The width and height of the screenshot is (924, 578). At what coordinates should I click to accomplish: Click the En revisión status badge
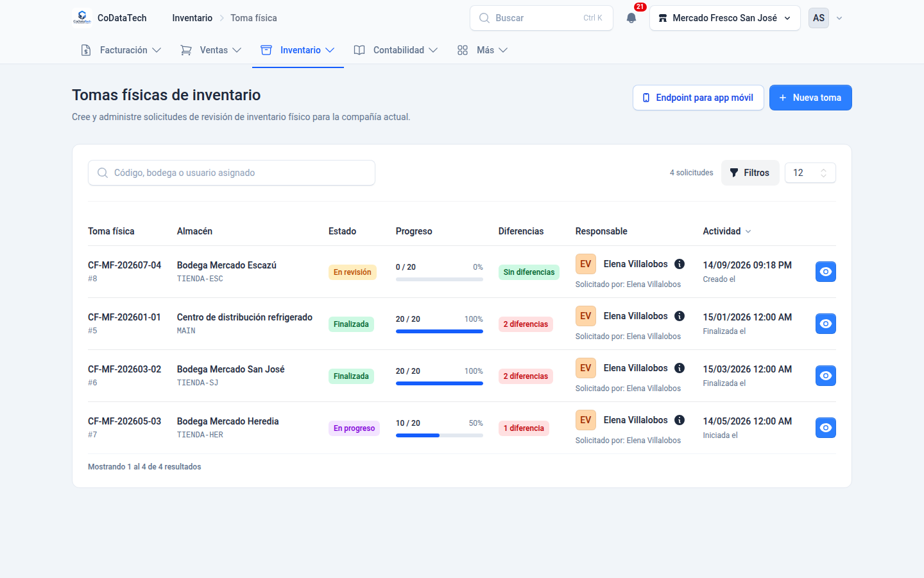point(352,272)
